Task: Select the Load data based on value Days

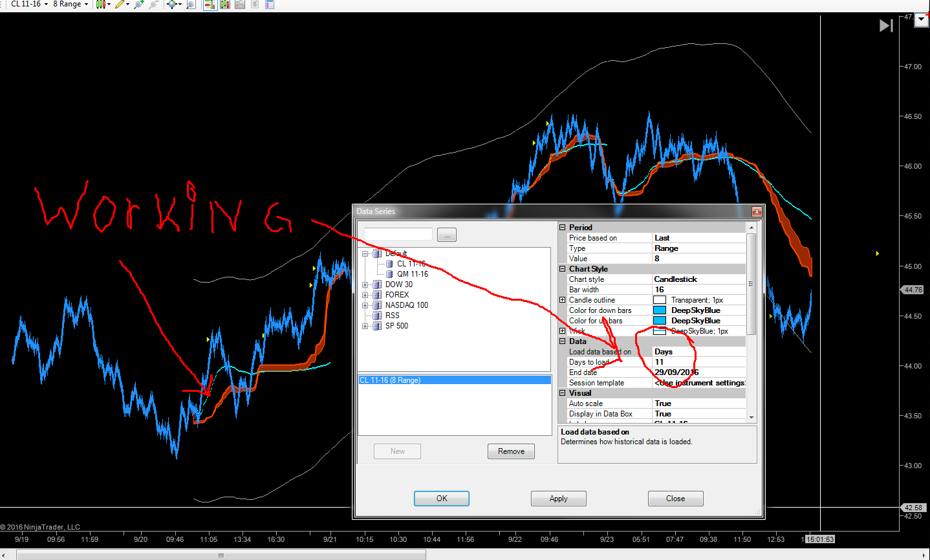Action: [700, 352]
